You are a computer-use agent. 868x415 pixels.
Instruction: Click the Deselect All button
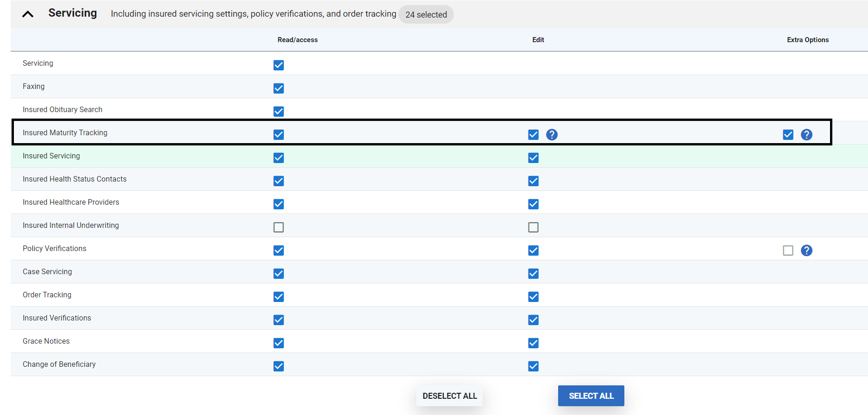click(x=449, y=396)
